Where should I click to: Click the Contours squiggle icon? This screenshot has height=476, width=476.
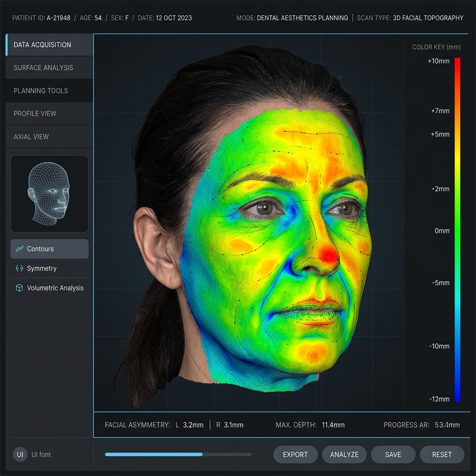coord(20,249)
